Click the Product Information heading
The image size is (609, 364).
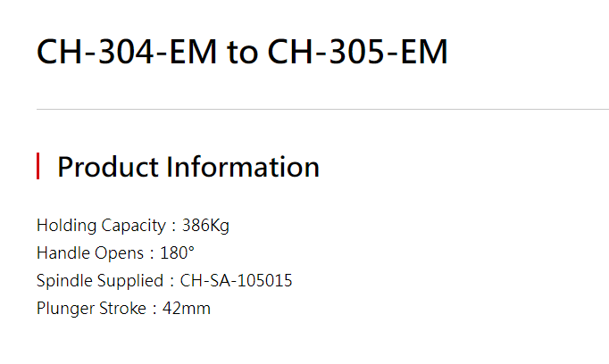188,167
